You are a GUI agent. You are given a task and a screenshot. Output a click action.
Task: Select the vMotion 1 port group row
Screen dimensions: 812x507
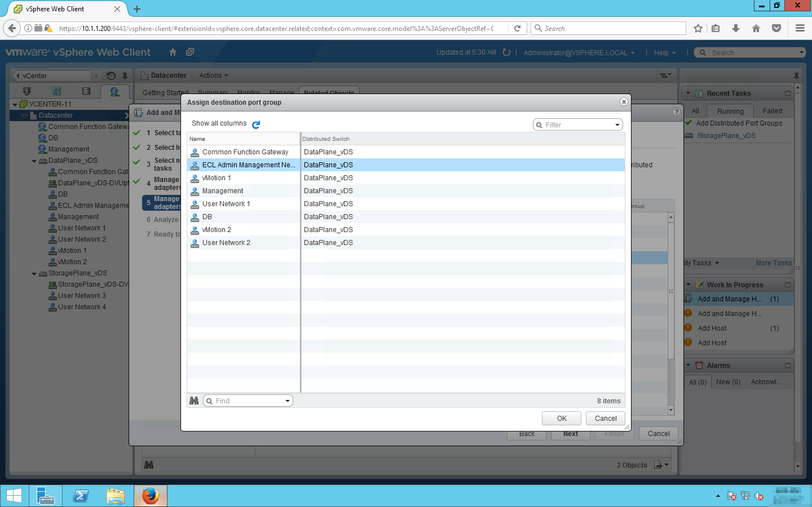coord(217,178)
